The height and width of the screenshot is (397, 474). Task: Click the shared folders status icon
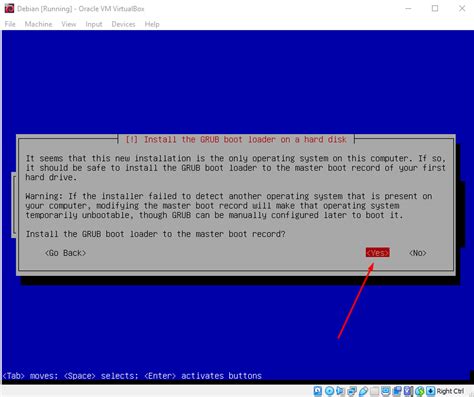click(374, 391)
